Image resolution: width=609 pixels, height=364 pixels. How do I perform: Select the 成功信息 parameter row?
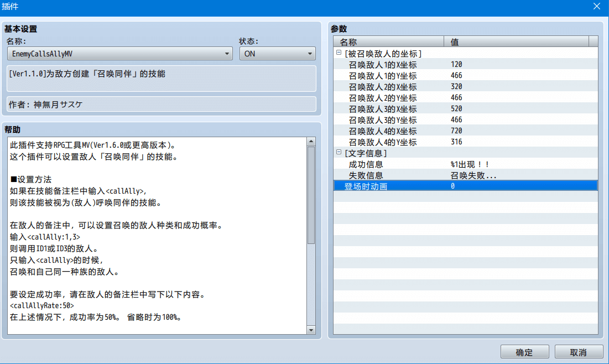point(465,164)
